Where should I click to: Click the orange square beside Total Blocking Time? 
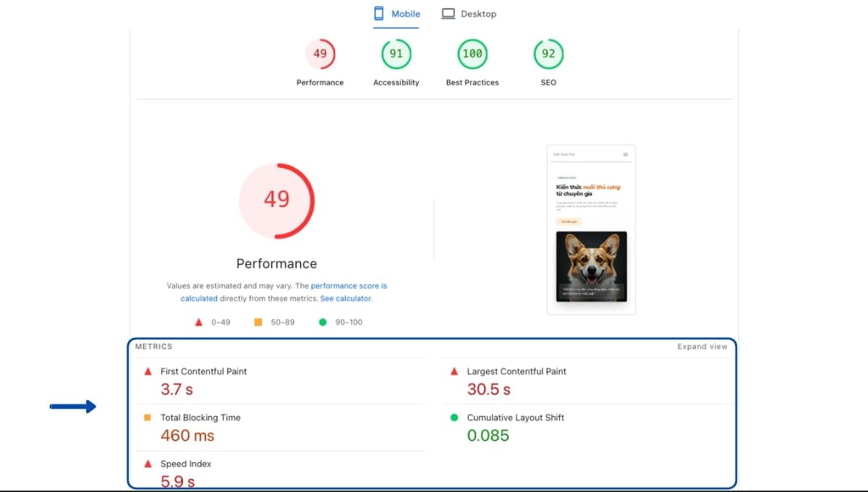click(x=148, y=417)
